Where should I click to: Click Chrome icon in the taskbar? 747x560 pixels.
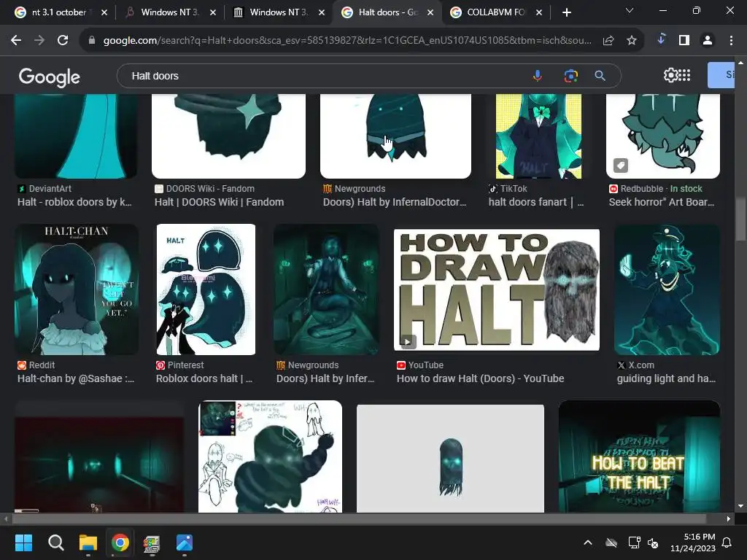[x=120, y=542]
